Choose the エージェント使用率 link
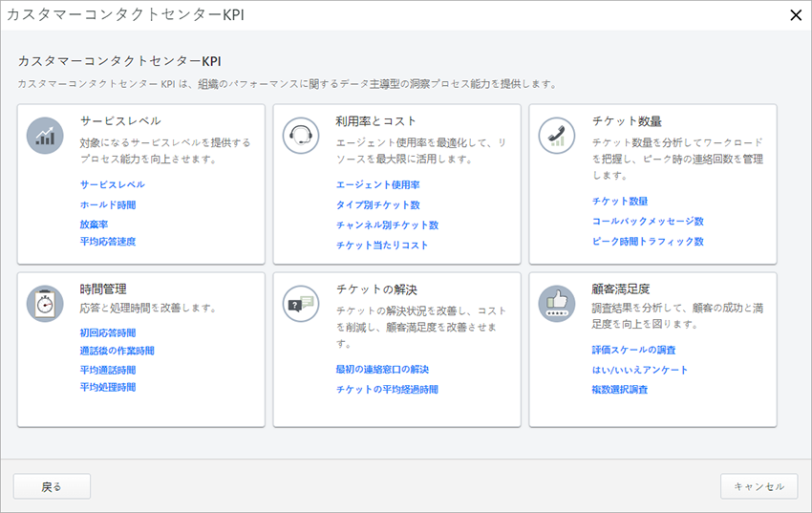 pos(378,184)
